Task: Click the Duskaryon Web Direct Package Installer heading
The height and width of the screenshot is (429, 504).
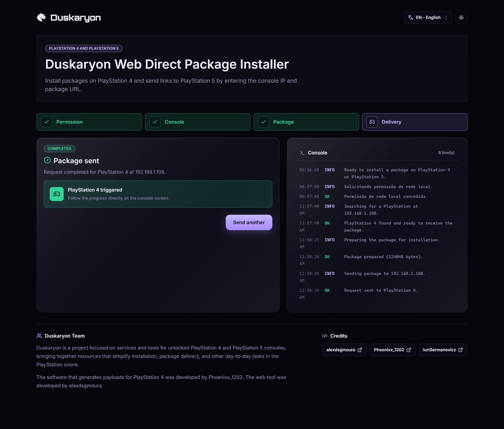Action: (167, 64)
